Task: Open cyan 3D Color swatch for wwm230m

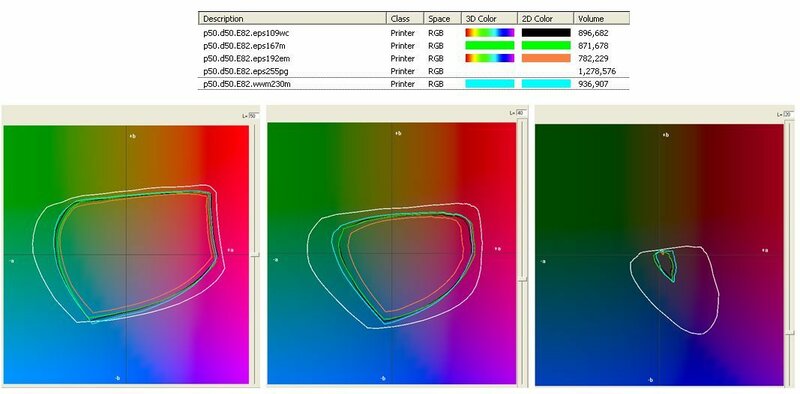Action: click(490, 84)
